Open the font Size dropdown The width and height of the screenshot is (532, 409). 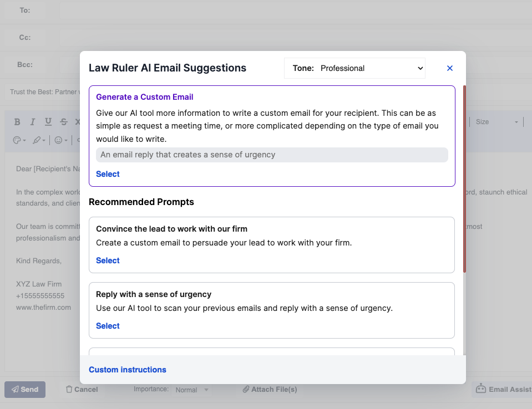click(x=499, y=122)
